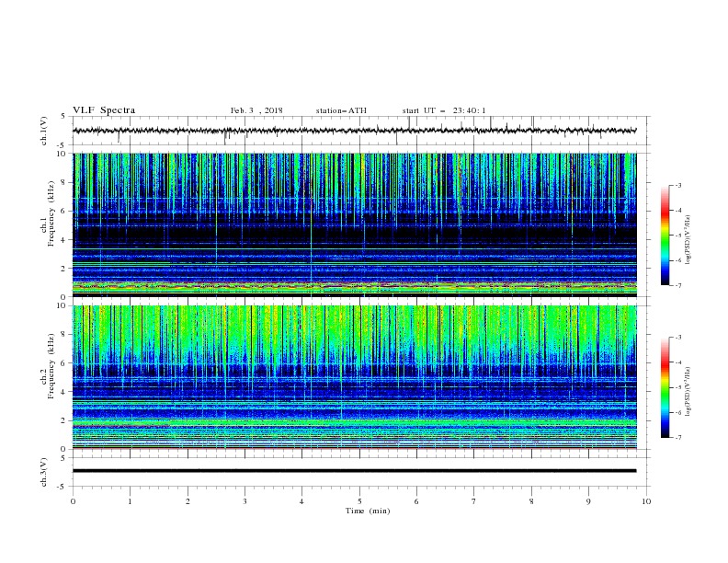
Task: Click the upper PSD color bar
Action: pyautogui.click(x=665, y=236)
